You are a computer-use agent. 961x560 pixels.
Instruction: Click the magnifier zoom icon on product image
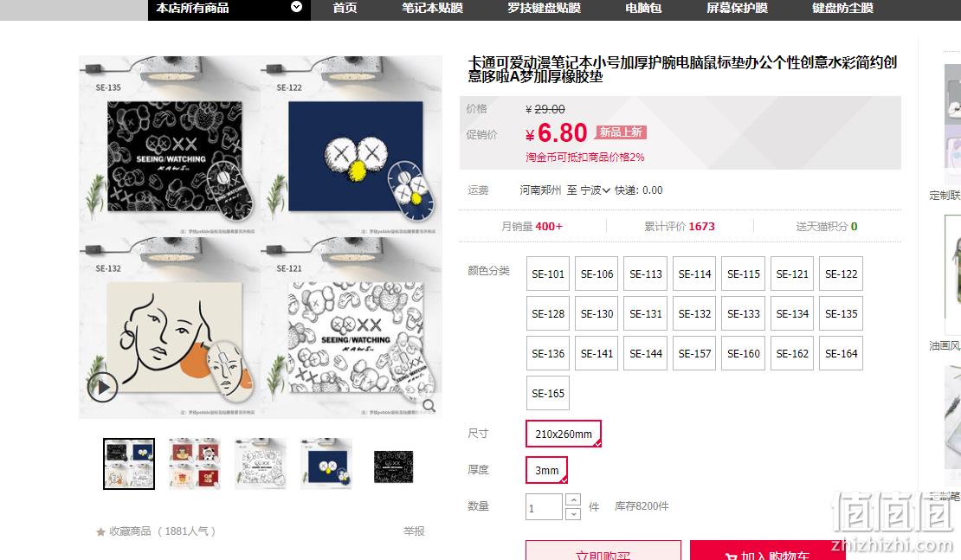pyautogui.click(x=429, y=406)
